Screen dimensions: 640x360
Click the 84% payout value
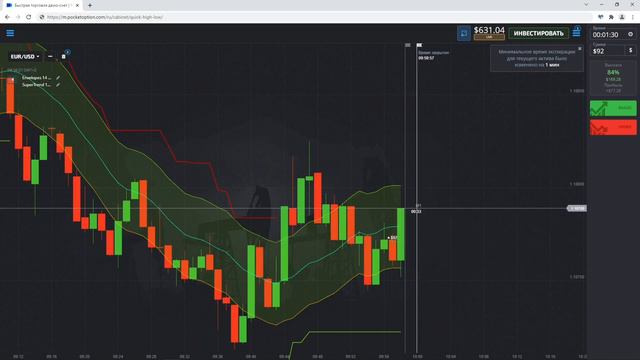point(613,73)
